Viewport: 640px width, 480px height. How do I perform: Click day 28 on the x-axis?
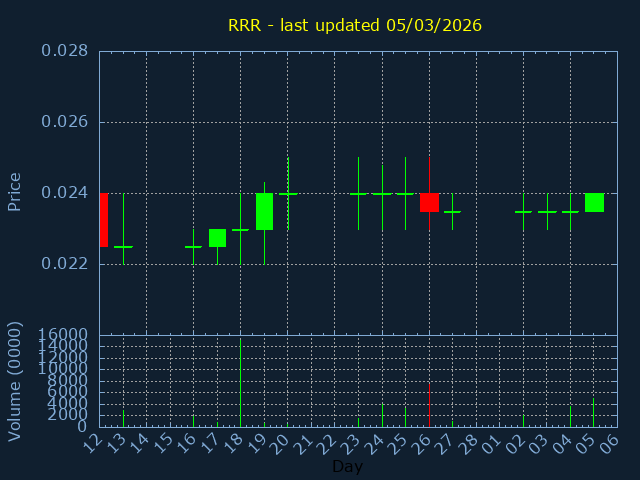(x=470, y=443)
